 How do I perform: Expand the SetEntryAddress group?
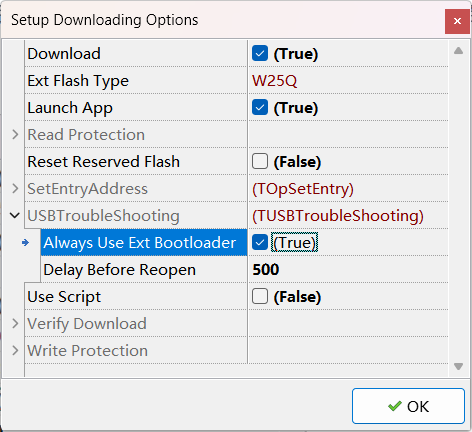[15, 189]
